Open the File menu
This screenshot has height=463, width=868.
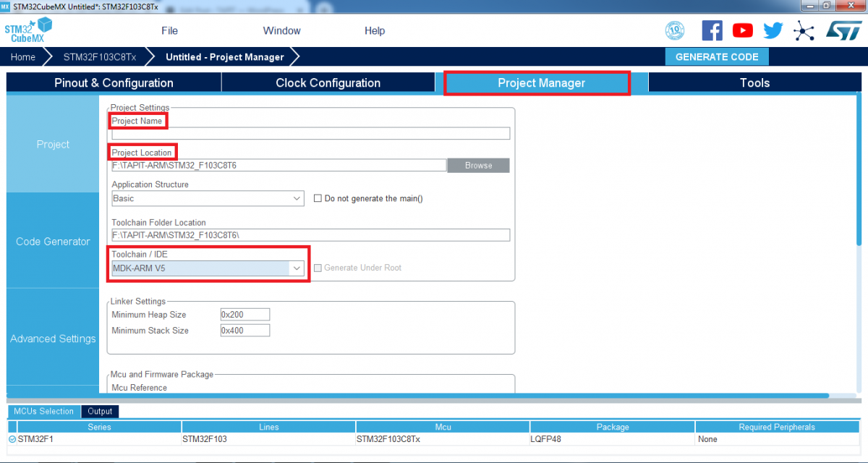169,30
